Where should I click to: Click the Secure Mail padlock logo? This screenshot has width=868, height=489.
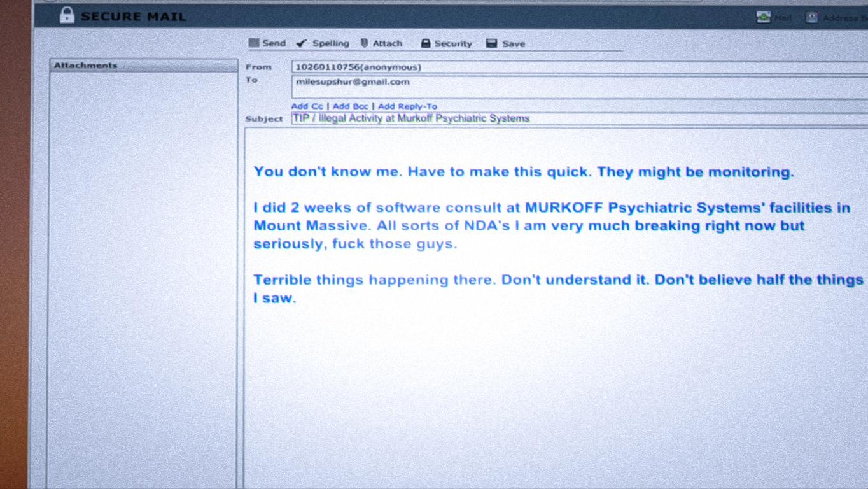pos(67,15)
